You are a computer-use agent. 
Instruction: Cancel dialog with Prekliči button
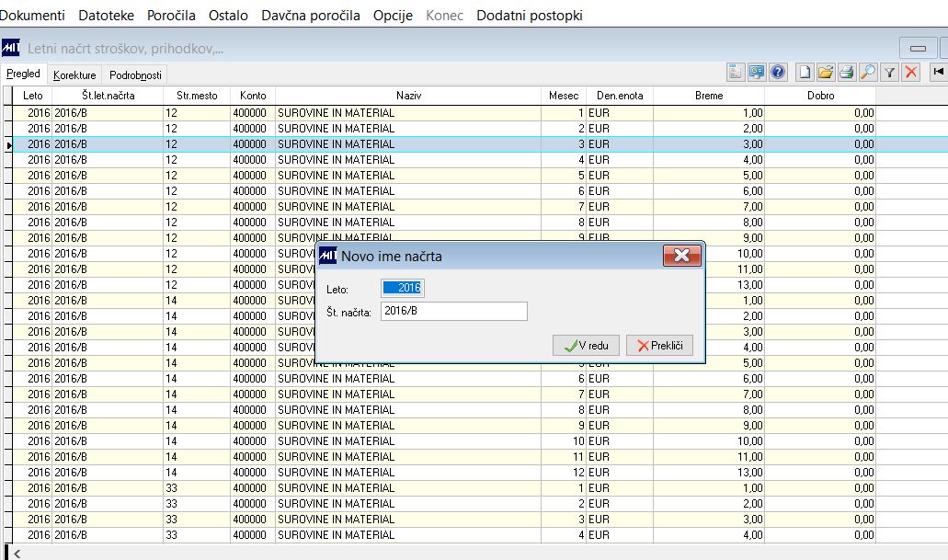click(x=659, y=346)
